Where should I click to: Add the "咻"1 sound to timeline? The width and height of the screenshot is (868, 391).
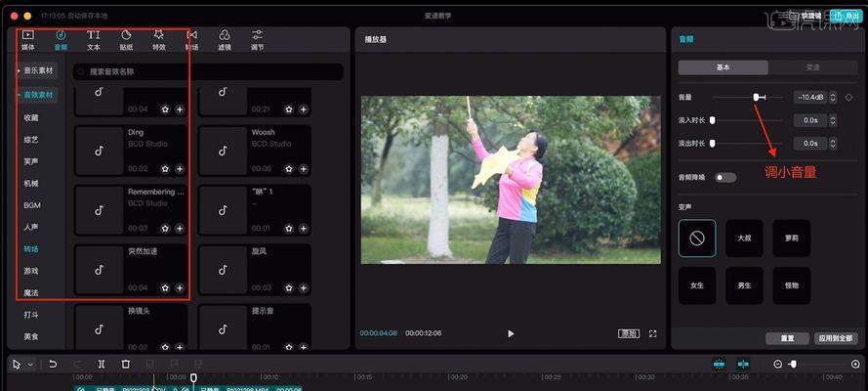click(304, 228)
